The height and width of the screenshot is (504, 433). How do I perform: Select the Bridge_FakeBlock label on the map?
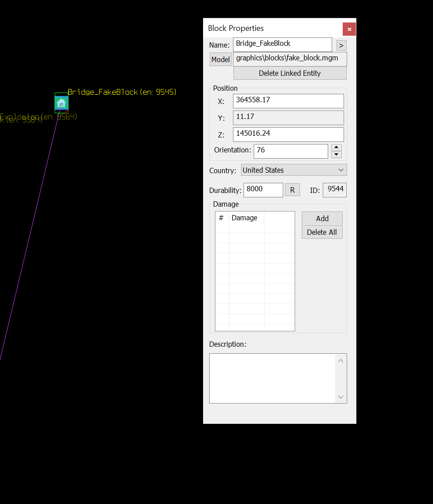coord(122,92)
